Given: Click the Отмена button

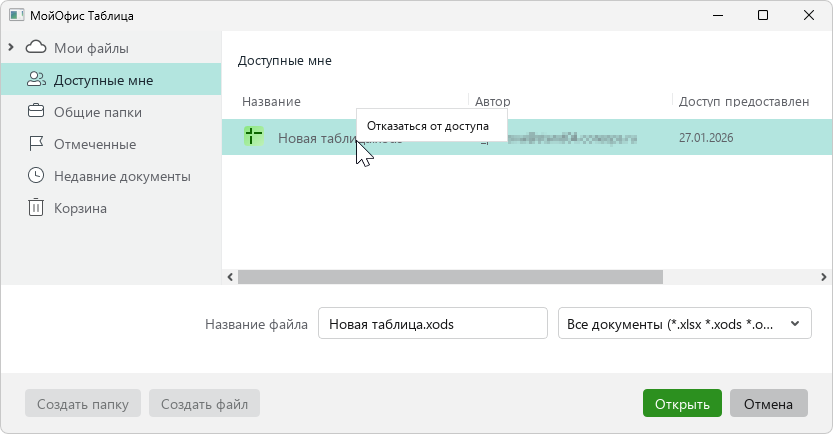Looking at the screenshot, I should tap(769, 403).
